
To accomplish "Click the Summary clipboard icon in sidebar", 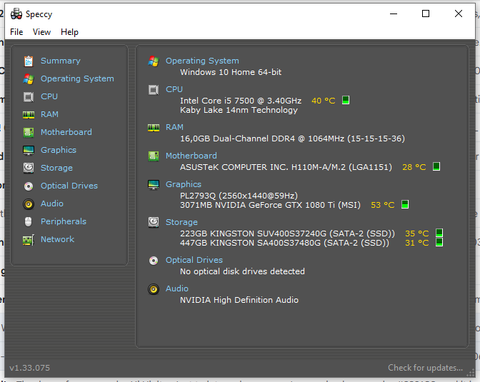I will click(x=28, y=61).
